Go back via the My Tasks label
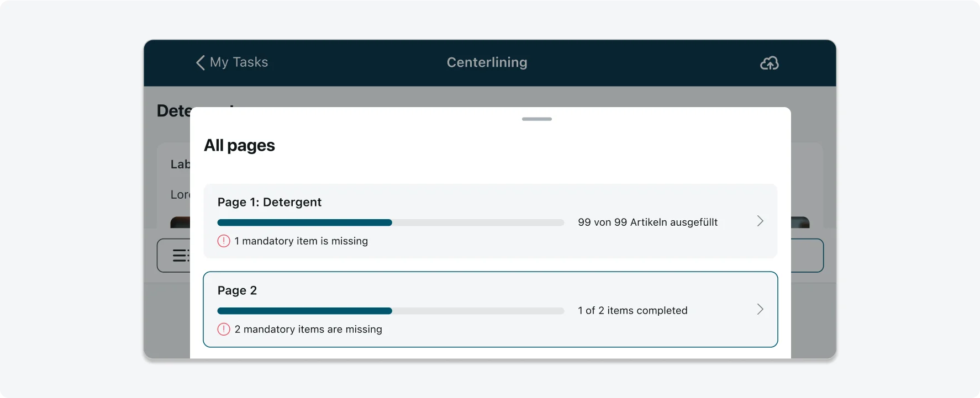 [239, 62]
